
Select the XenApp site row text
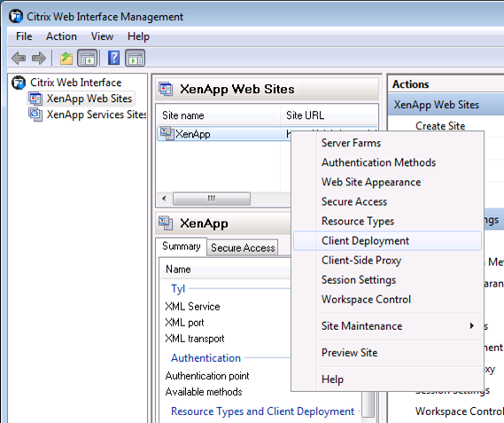pos(193,134)
